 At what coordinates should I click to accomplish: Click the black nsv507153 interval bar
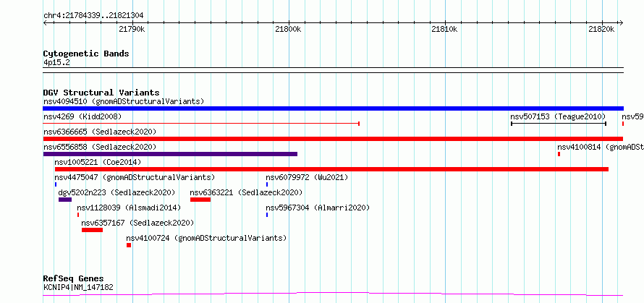[559, 123]
